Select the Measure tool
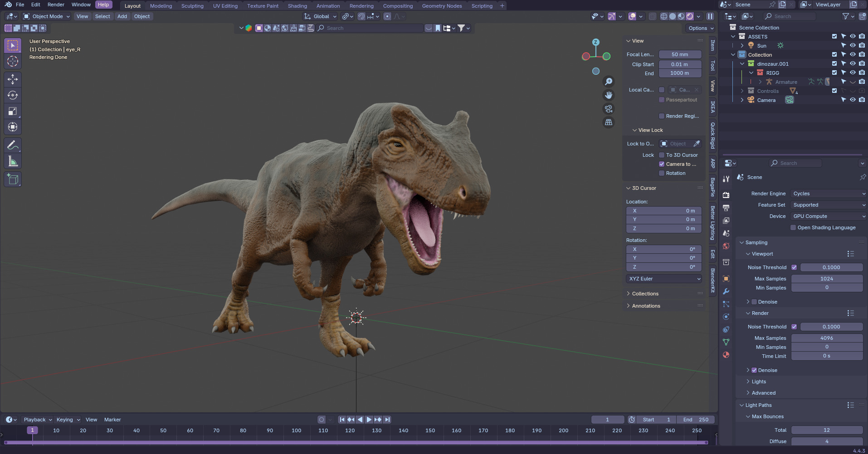 pos(13,161)
